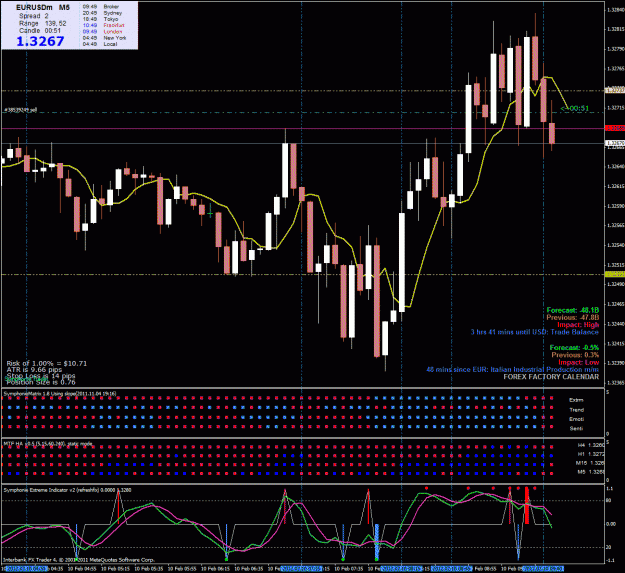Click Previous: -47.8B news value

573,318
